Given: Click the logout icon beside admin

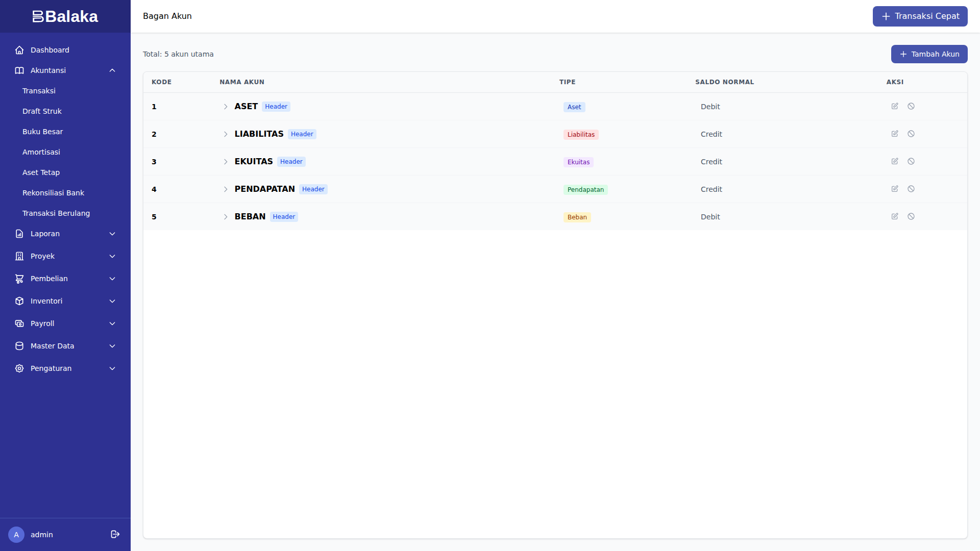Looking at the screenshot, I should point(115,534).
